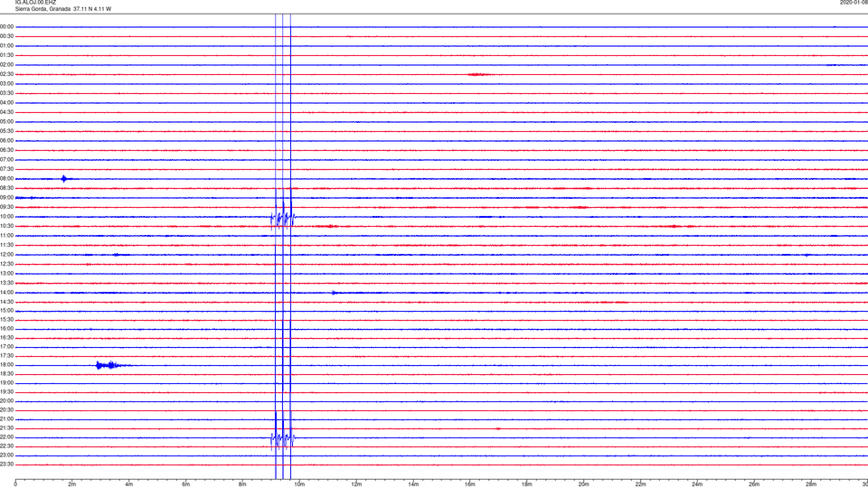Select the 14:00 trace time label
The height and width of the screenshot is (488, 868).
[6, 292]
